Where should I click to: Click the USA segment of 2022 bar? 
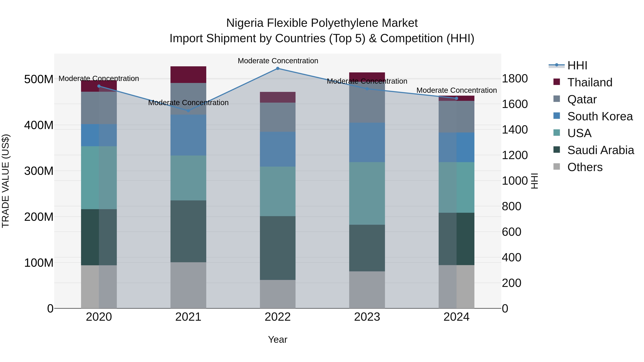point(278,191)
